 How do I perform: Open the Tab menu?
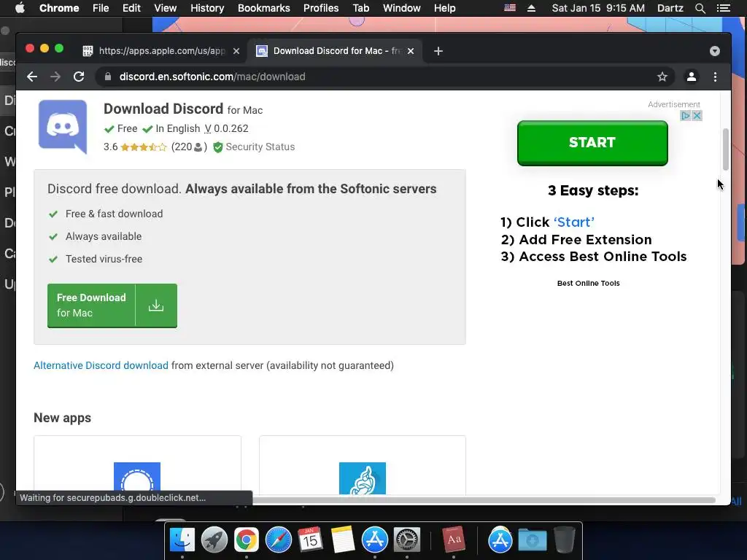pos(360,8)
